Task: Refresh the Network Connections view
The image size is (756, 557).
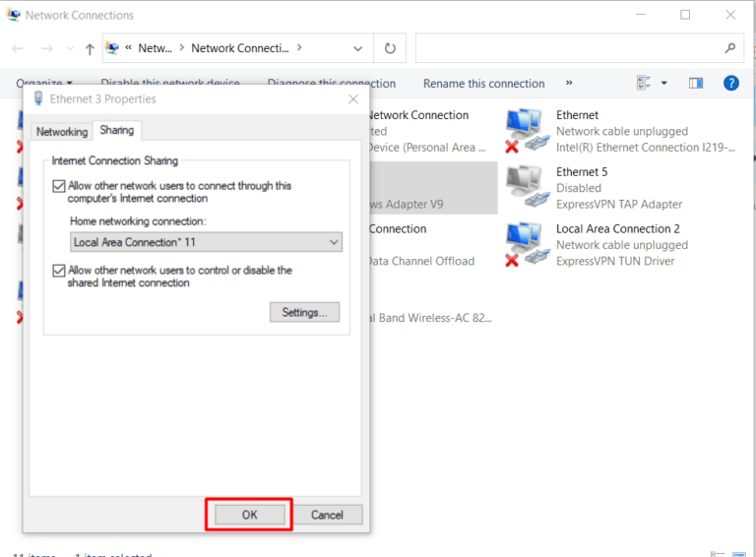Action: click(390, 48)
